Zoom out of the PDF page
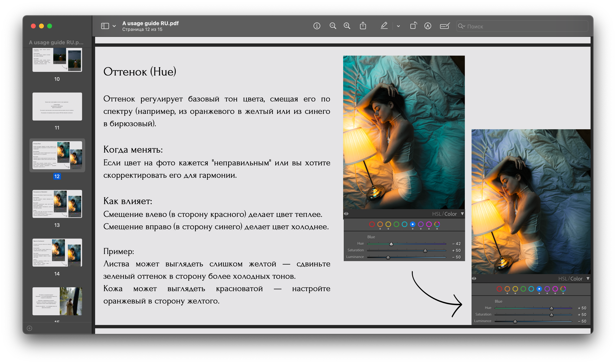Image resolution: width=616 pixels, height=364 pixels. [333, 26]
